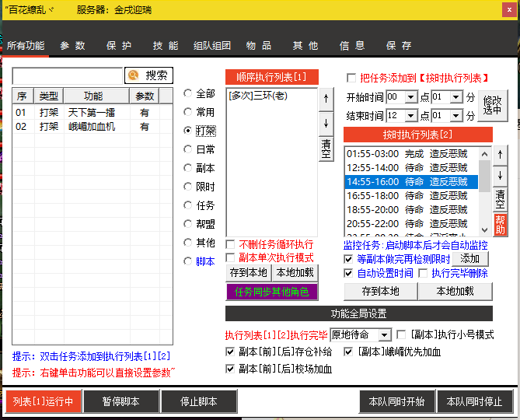Switch to 信息 tab

point(352,46)
